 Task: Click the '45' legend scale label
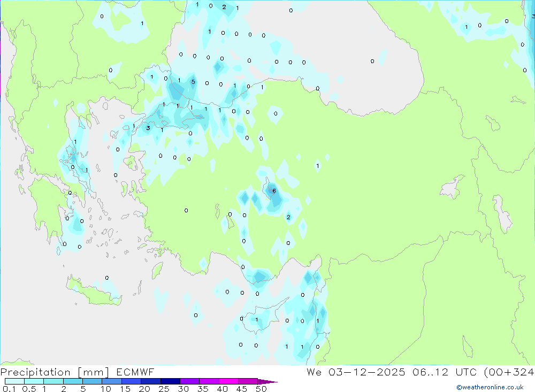pos(242,389)
